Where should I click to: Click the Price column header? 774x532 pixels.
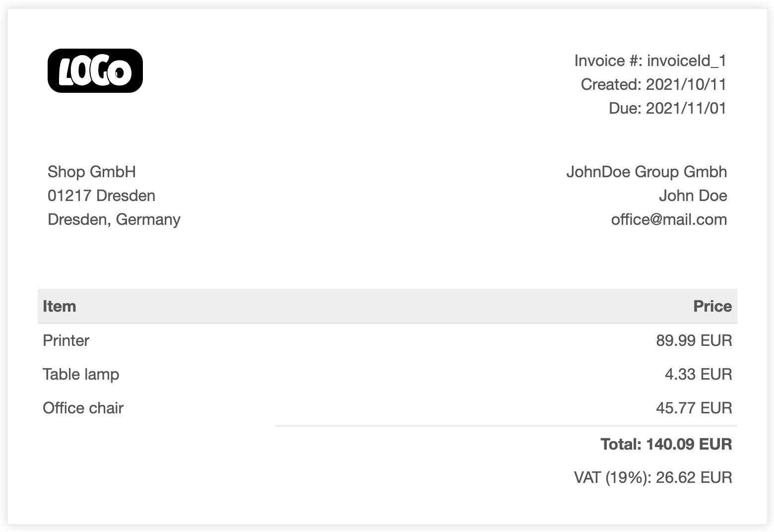pos(712,306)
